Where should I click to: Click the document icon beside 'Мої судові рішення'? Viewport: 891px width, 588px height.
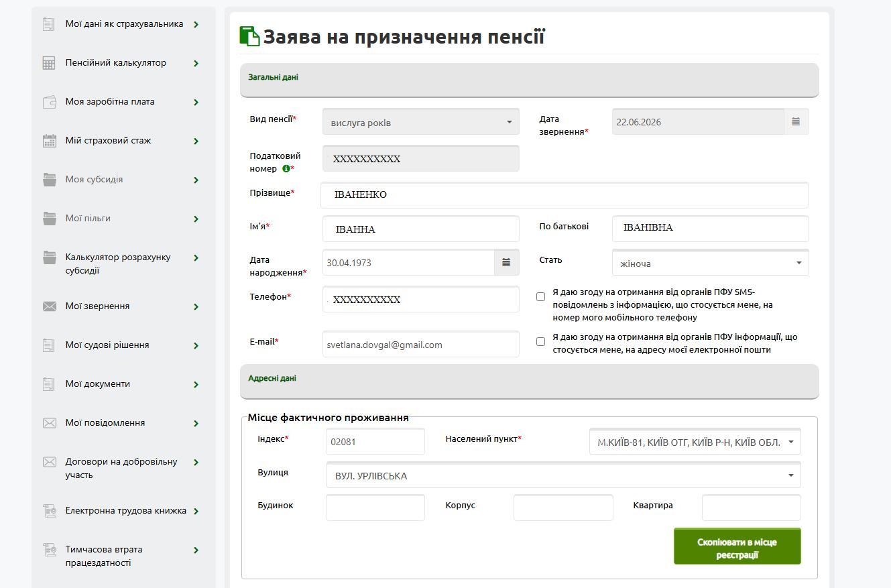[49, 345]
